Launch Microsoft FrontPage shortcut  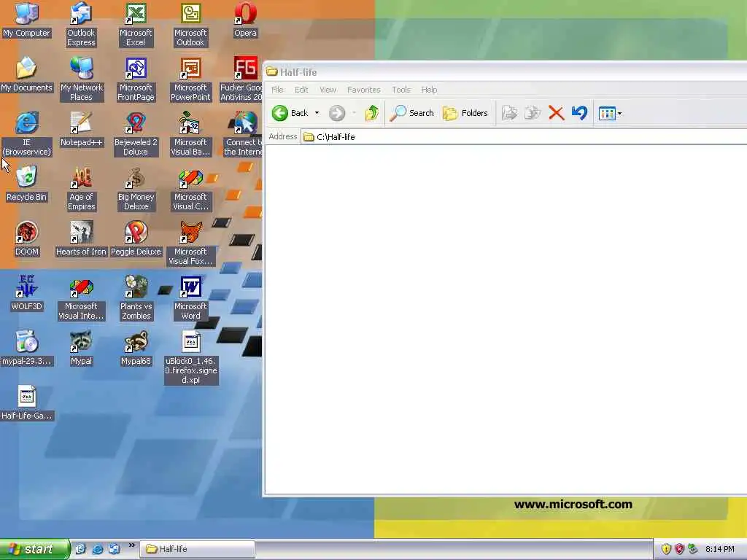(136, 79)
